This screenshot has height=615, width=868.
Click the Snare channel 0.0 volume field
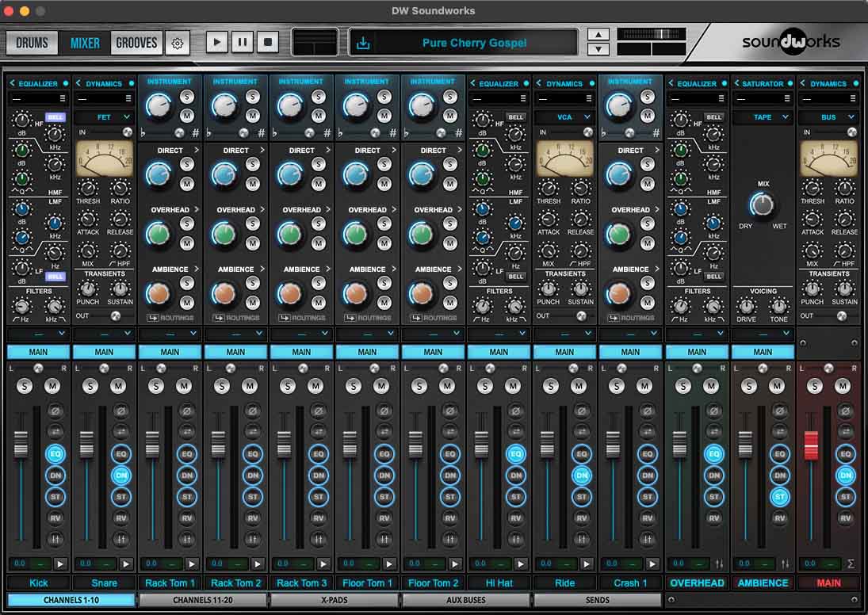[x=86, y=563]
